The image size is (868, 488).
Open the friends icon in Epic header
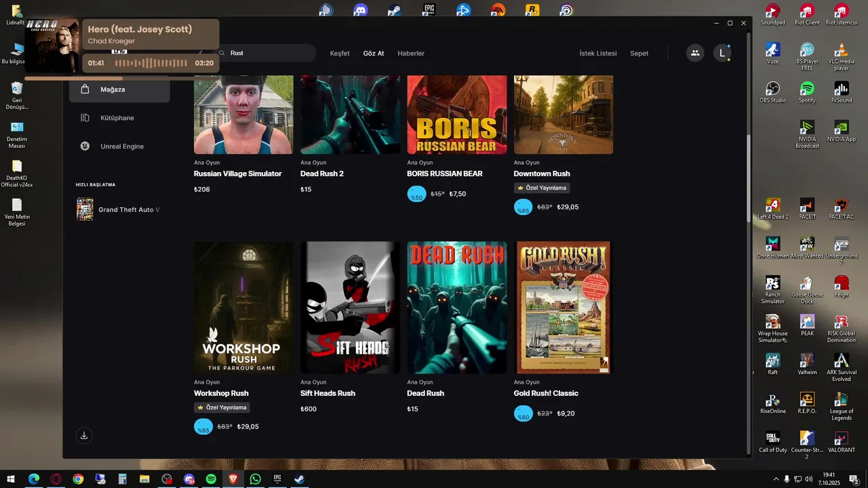click(695, 53)
